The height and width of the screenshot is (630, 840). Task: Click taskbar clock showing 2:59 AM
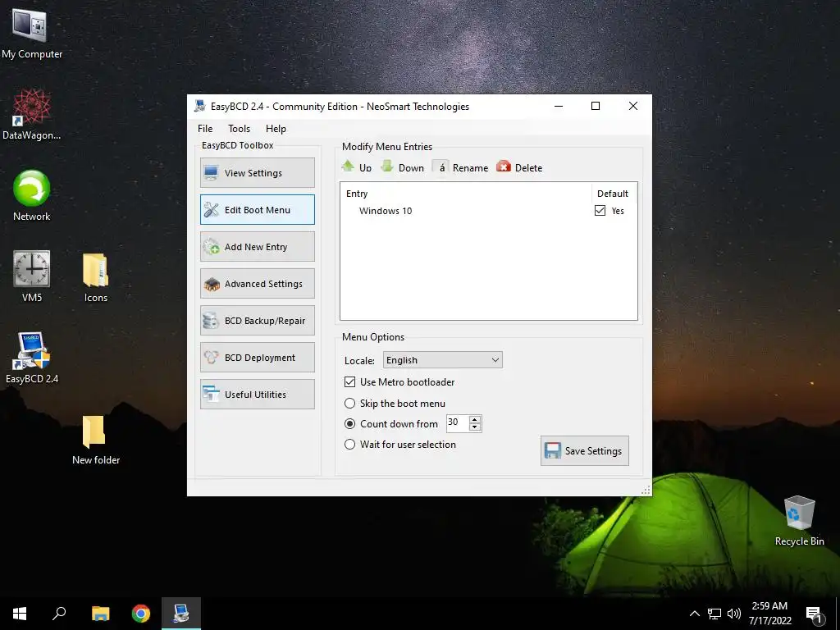coord(769,613)
